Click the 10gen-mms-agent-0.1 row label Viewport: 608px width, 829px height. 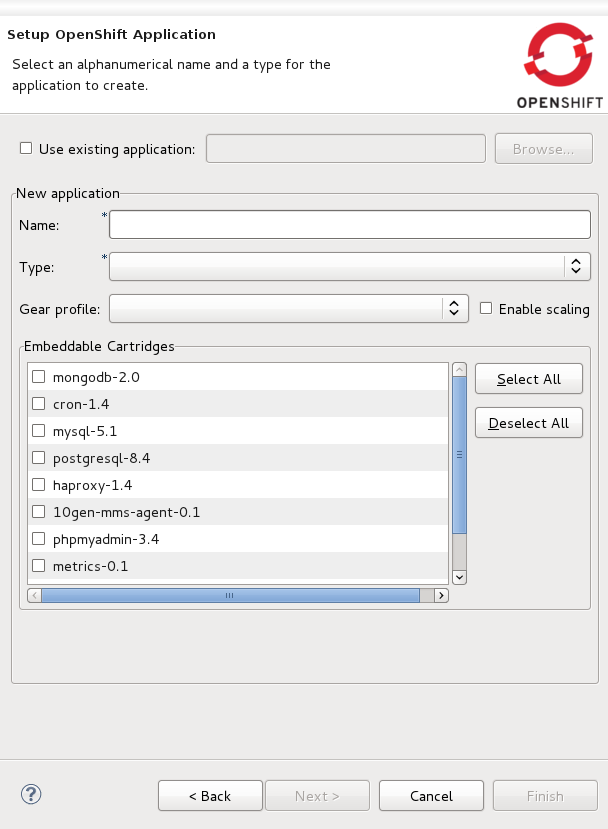pos(126,512)
